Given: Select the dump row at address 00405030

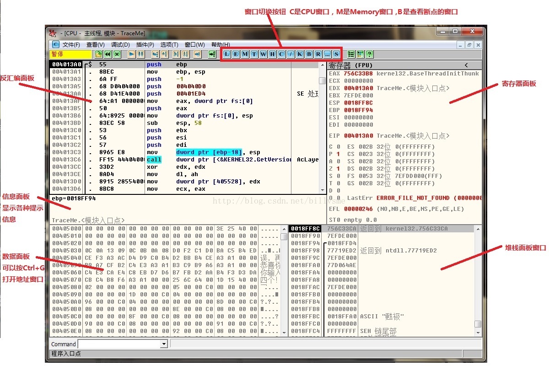Looking at the screenshot, I should (x=165, y=250).
